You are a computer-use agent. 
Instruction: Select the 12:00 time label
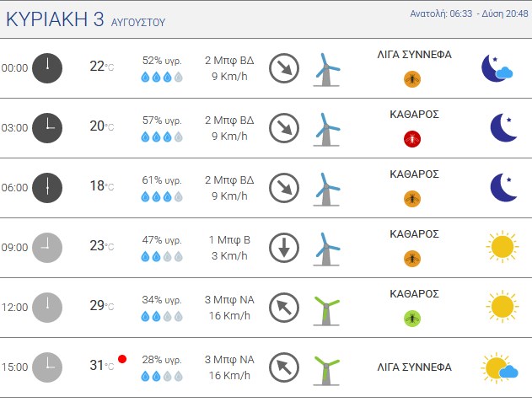[x=14, y=308]
